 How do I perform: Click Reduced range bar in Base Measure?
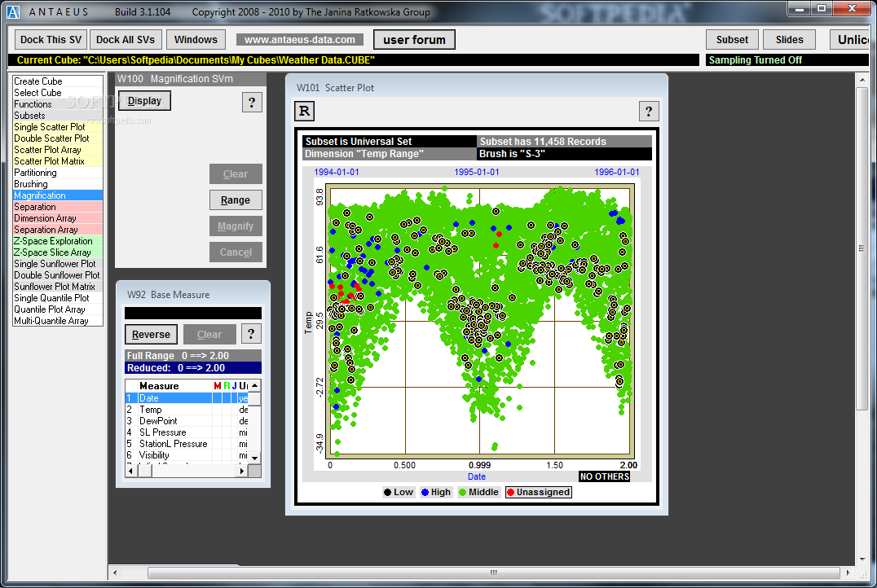(x=193, y=368)
